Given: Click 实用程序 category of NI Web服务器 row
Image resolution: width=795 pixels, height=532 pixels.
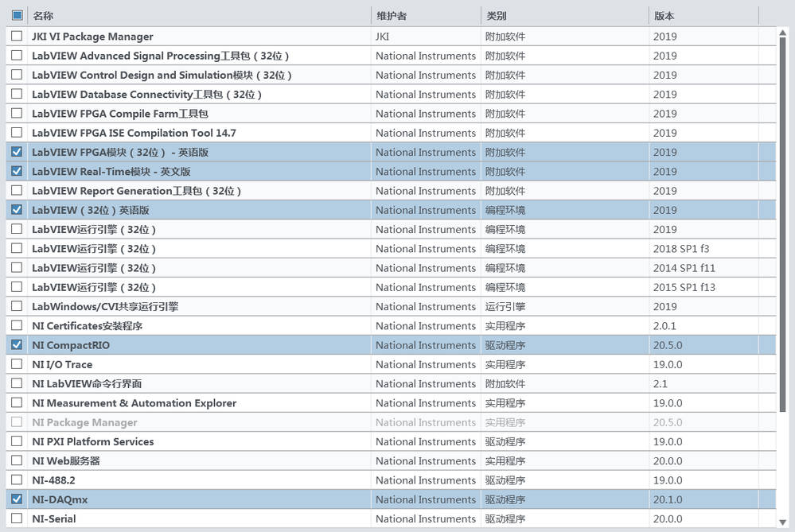Looking at the screenshot, I should tap(505, 460).
